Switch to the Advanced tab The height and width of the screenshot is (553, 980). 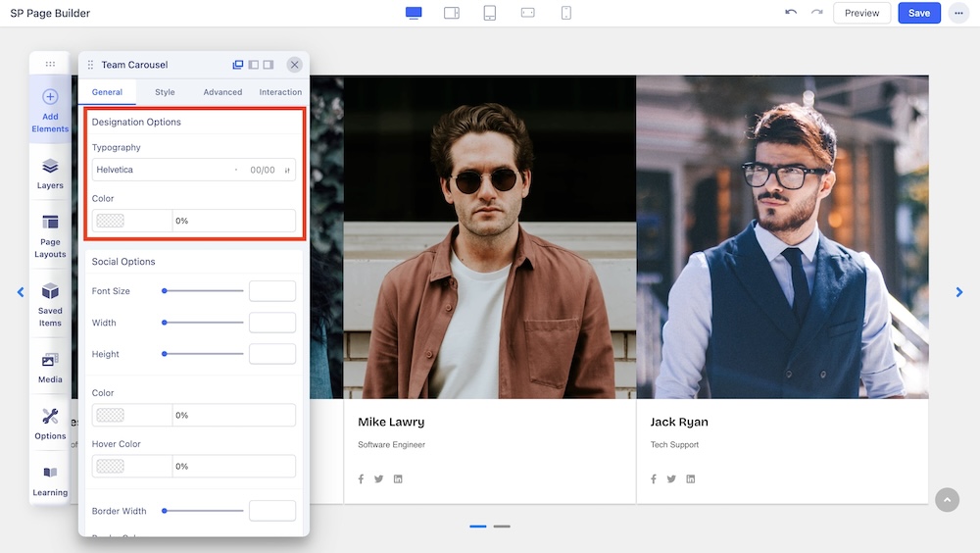click(222, 92)
